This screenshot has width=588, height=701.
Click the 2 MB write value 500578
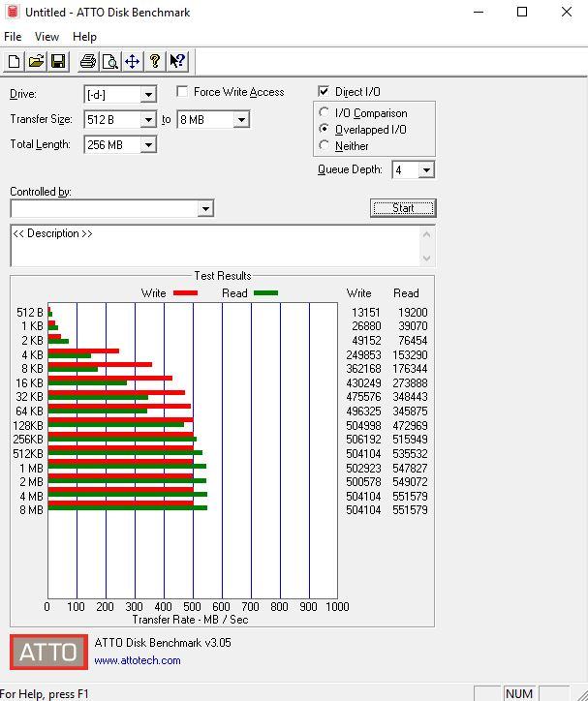pos(363,482)
